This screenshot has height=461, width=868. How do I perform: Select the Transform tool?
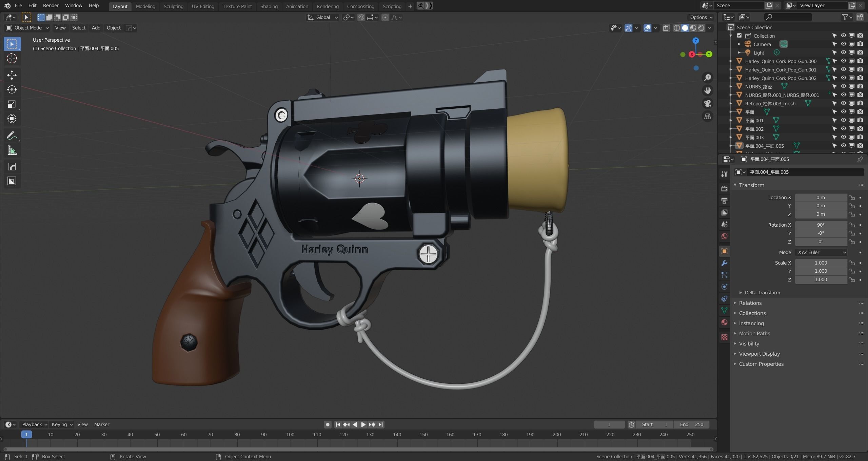click(x=12, y=119)
